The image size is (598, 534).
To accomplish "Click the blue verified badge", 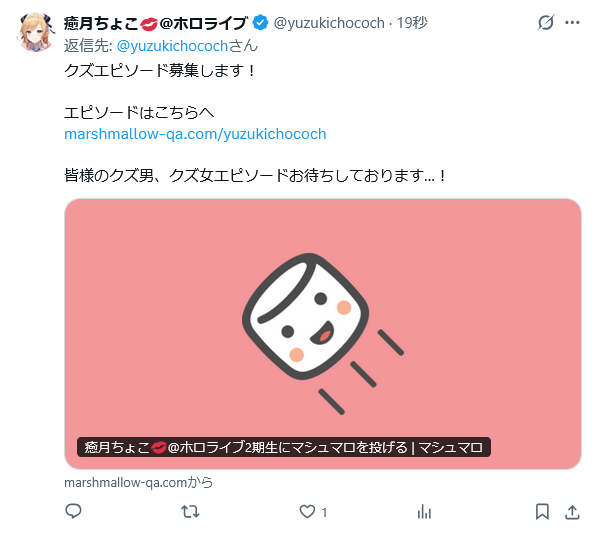I will tap(260, 23).
